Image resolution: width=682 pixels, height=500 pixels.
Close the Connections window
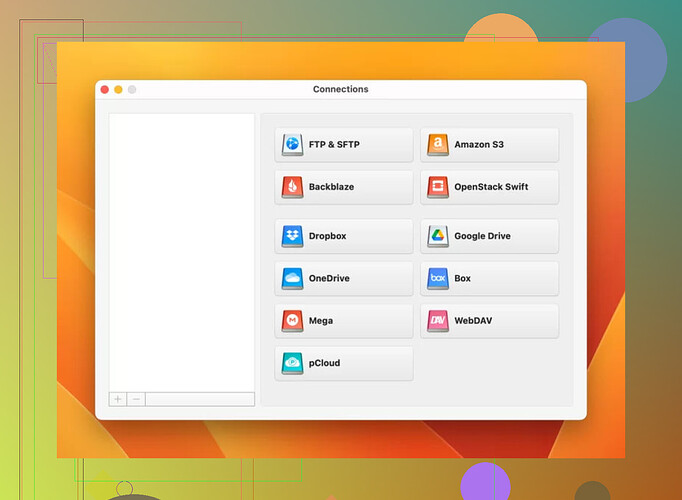coord(105,90)
